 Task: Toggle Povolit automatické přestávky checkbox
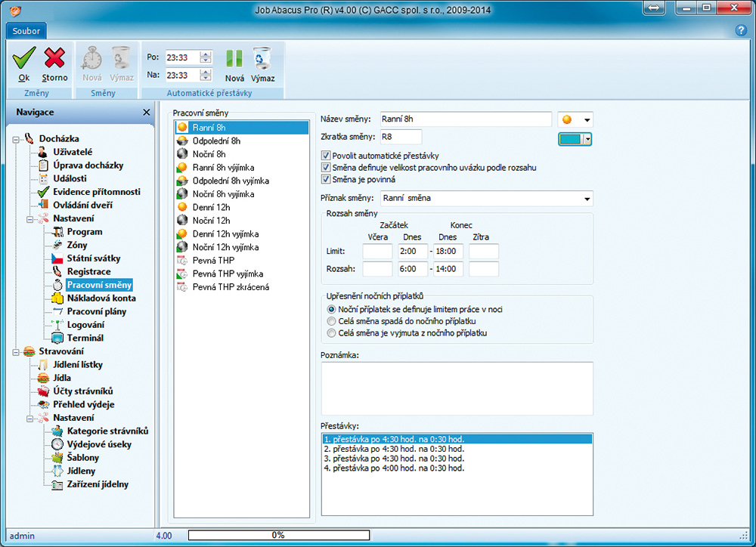(326, 156)
